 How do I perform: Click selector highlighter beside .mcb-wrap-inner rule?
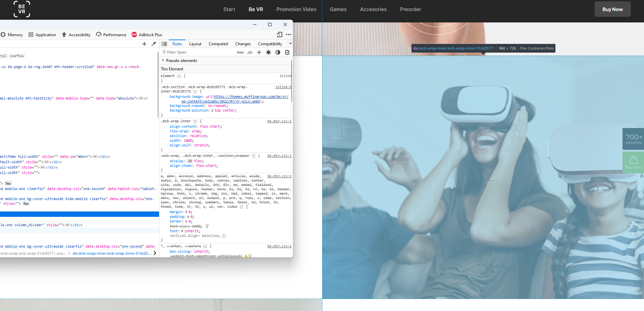coord(195,121)
